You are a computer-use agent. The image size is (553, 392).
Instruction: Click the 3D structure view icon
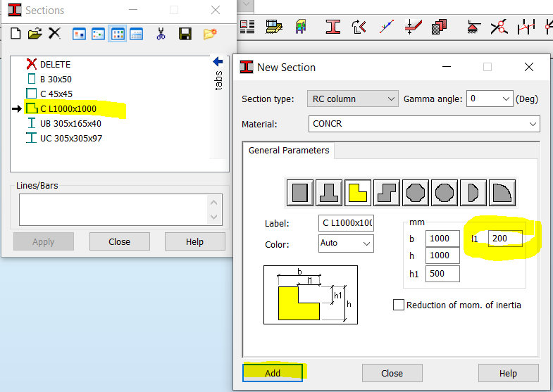click(x=301, y=27)
